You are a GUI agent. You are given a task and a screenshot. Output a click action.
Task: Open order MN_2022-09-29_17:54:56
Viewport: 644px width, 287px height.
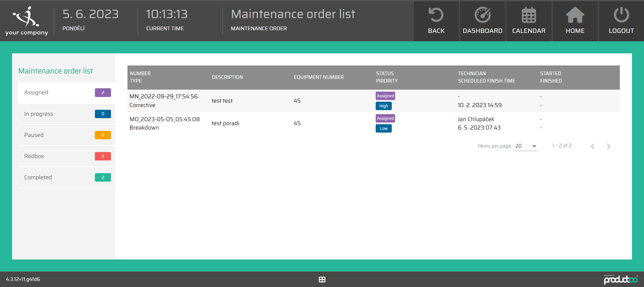[x=164, y=97]
